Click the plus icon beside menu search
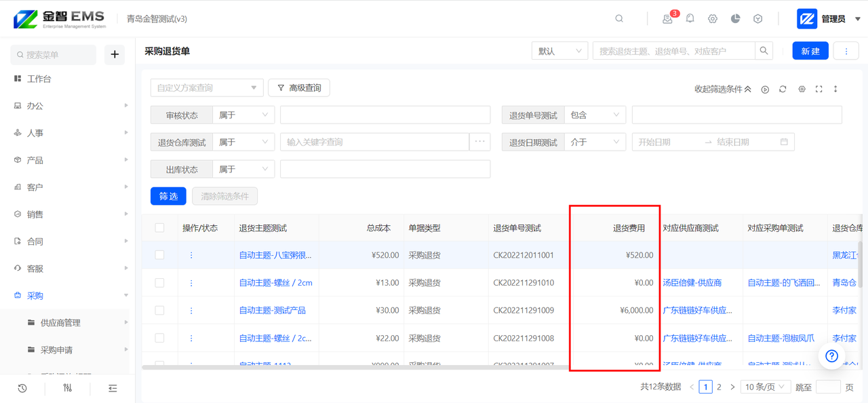 115,54
